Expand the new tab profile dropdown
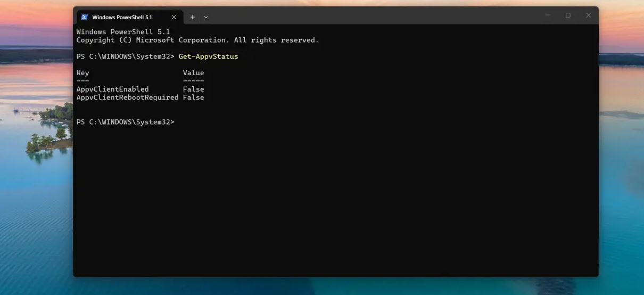This screenshot has width=644, height=295. [x=206, y=17]
